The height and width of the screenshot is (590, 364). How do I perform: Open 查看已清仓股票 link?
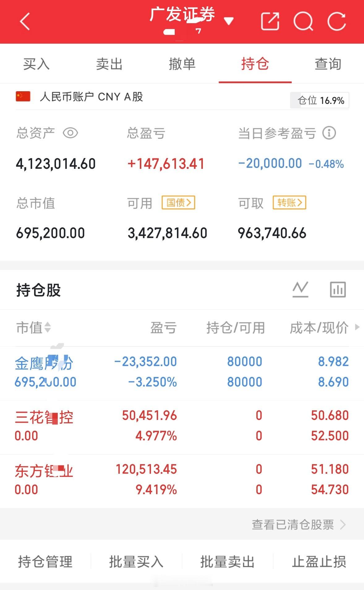click(299, 524)
